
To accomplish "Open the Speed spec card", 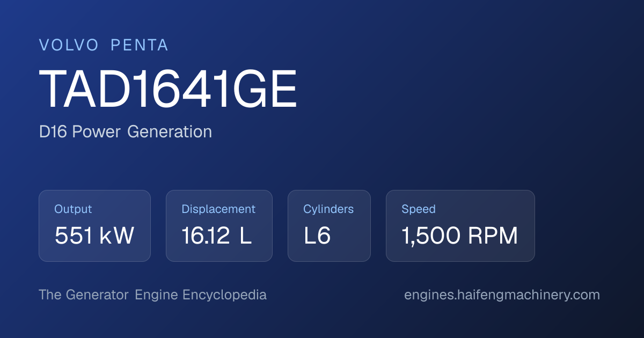I will [460, 226].
